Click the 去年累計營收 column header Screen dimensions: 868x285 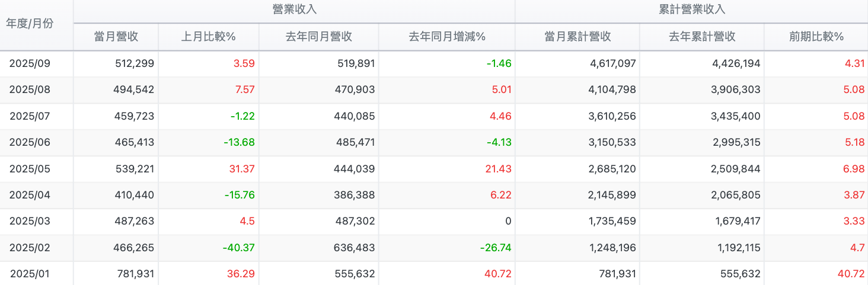pos(702,37)
